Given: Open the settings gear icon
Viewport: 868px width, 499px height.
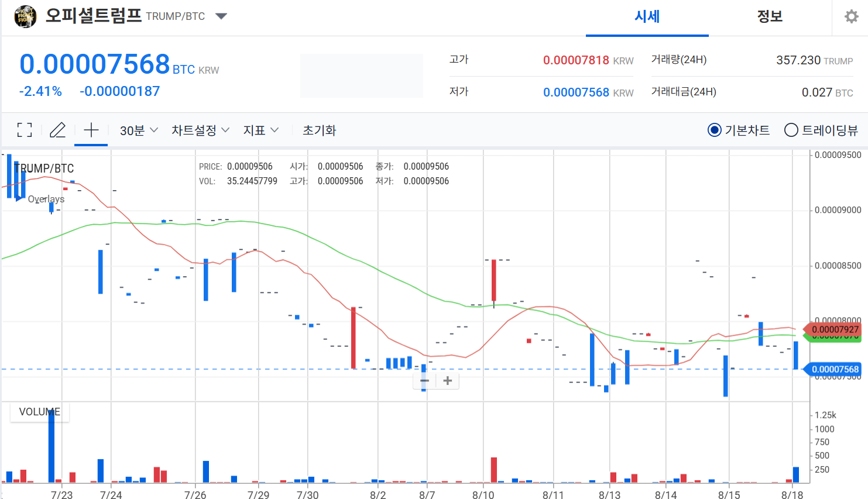Looking at the screenshot, I should point(851,16).
